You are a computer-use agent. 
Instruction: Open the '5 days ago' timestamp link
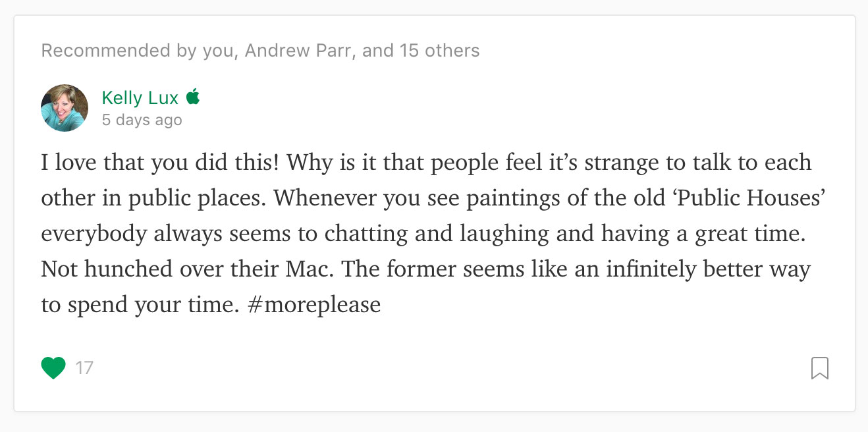pyautogui.click(x=142, y=121)
